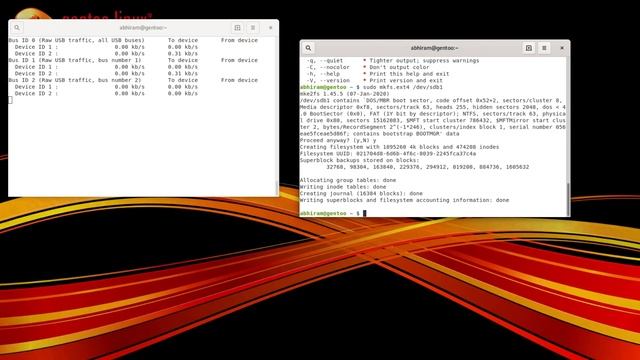
Task: Open hamburger menu in left terminal window
Action: pyautogui.click(x=253, y=28)
